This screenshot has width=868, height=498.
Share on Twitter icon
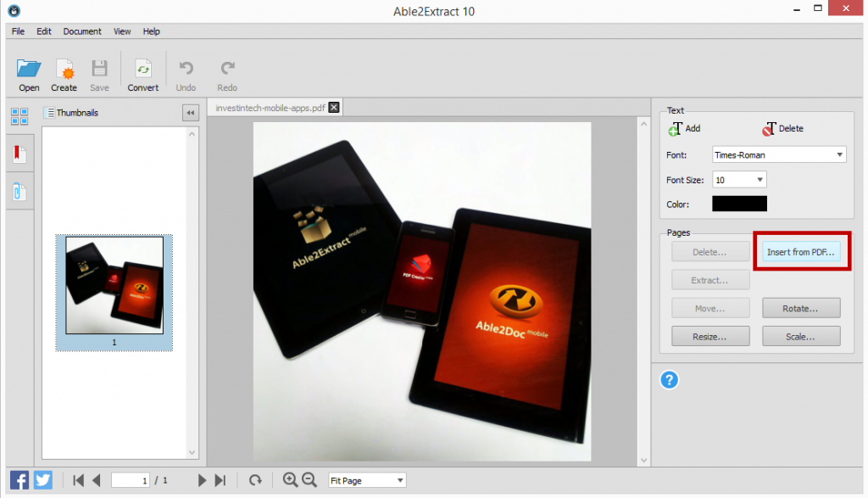[x=43, y=480]
